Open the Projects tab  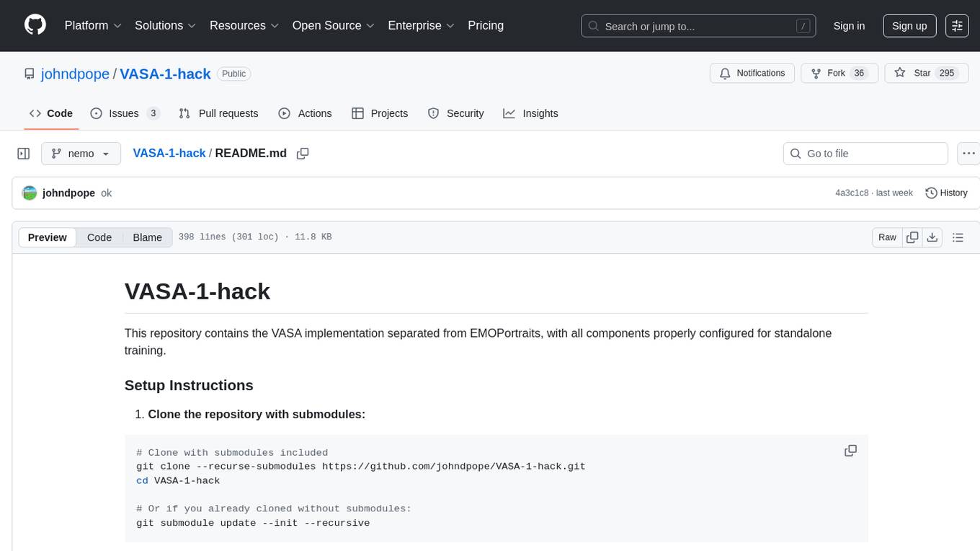(x=380, y=113)
